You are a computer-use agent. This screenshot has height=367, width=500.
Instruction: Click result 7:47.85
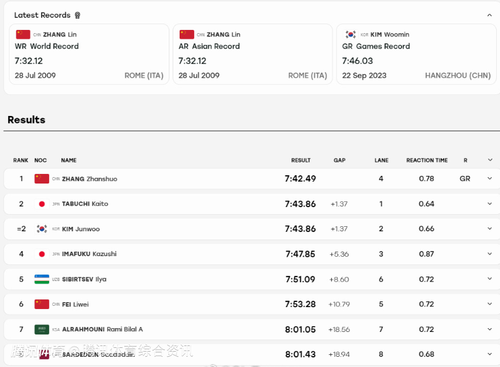coord(300,254)
